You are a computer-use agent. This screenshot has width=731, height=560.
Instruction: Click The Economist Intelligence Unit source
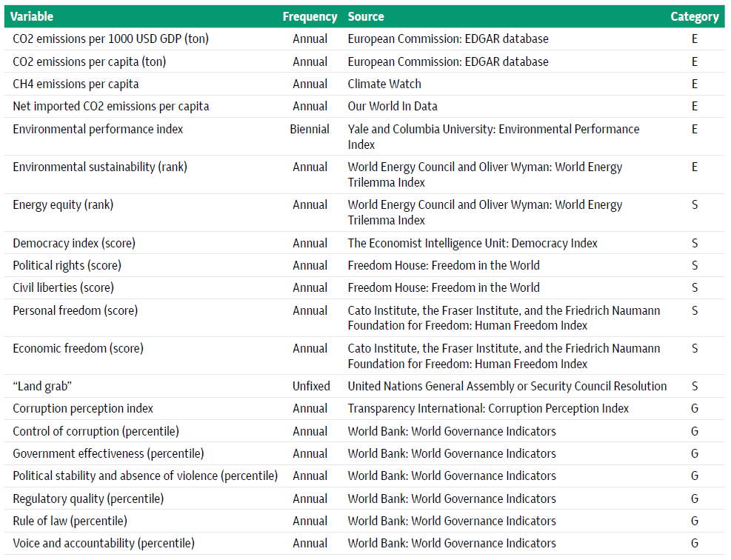tap(473, 243)
